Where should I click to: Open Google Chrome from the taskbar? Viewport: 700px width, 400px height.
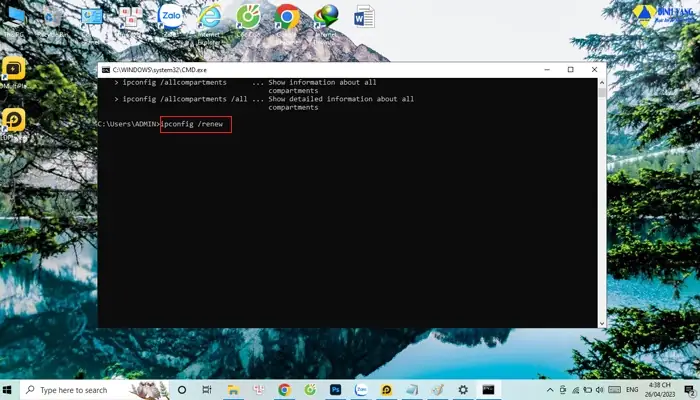284,390
